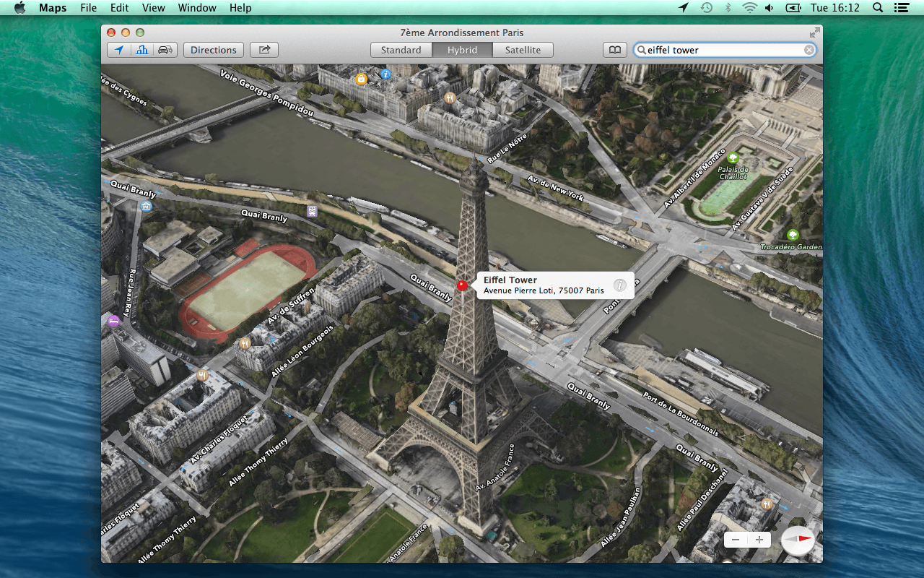The height and width of the screenshot is (578, 924).
Task: Enter full screen with window corner arrows
Action: tap(814, 33)
